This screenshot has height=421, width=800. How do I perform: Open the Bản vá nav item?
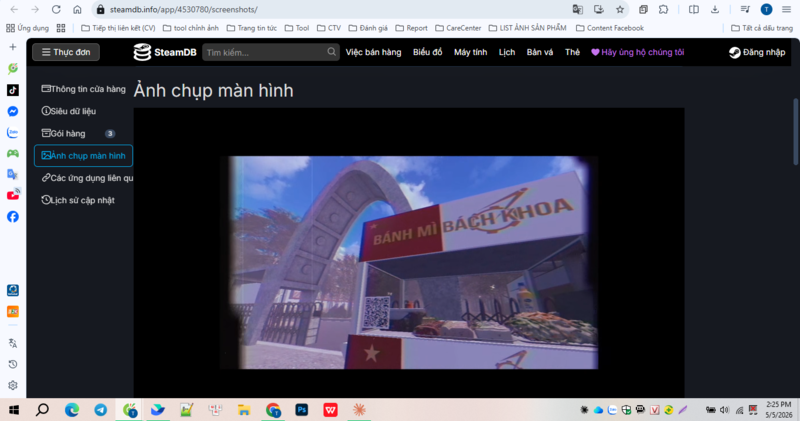click(540, 52)
